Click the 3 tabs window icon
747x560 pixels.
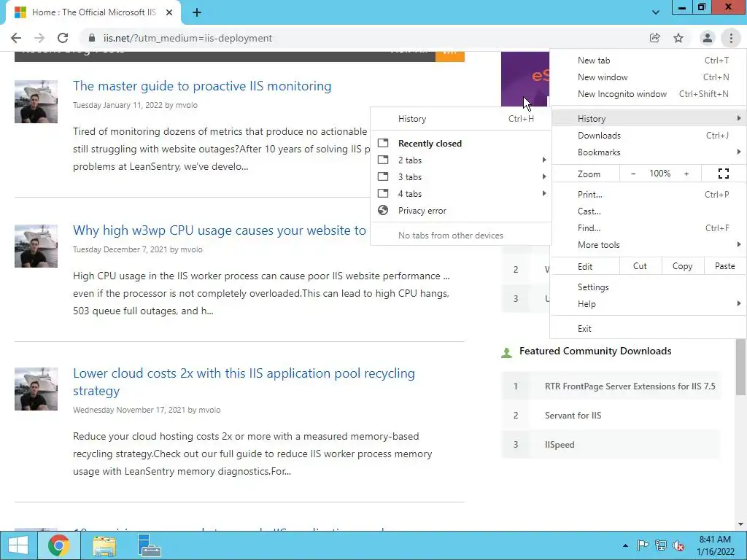pos(383,176)
